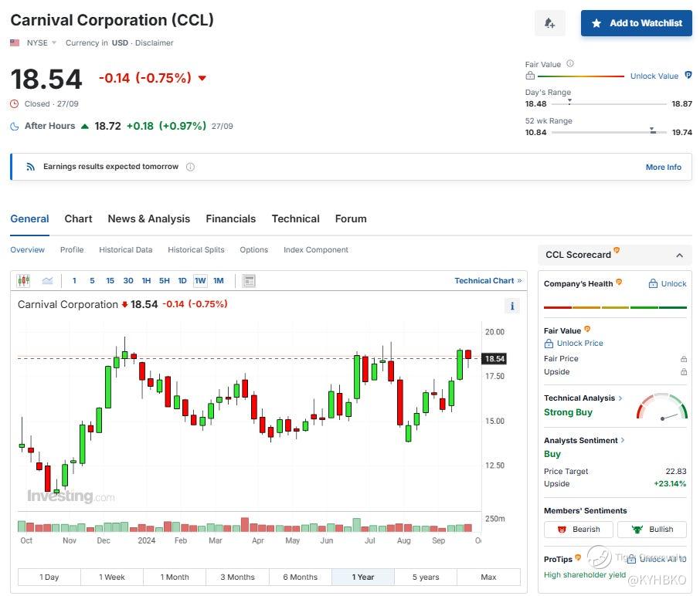Open Index Component sub-tab
This screenshot has width=700, height=596.
click(316, 250)
